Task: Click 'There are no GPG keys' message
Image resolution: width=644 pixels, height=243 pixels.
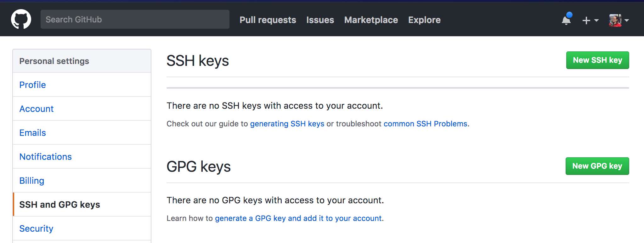Action: click(275, 200)
